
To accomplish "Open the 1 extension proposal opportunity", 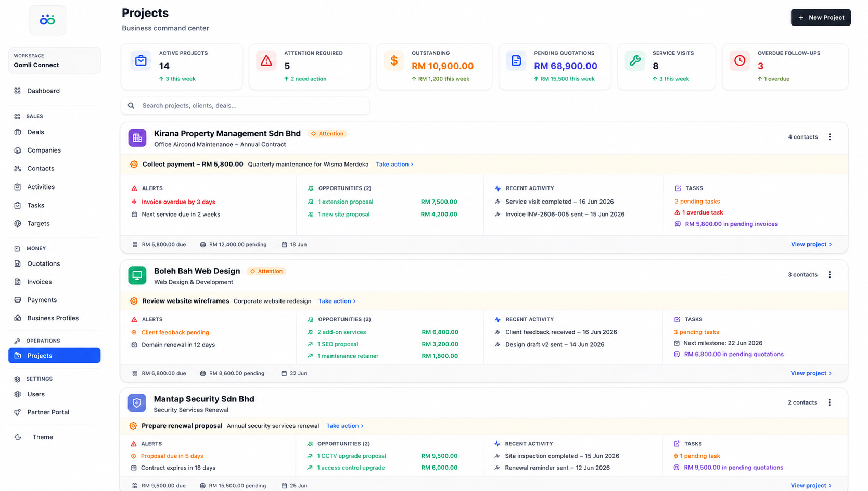I will point(346,202).
